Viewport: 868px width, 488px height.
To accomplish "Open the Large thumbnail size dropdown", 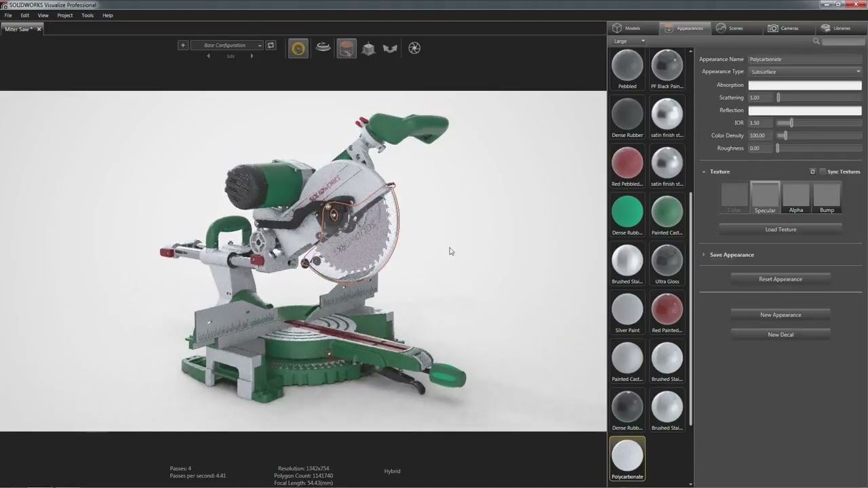I will (629, 41).
